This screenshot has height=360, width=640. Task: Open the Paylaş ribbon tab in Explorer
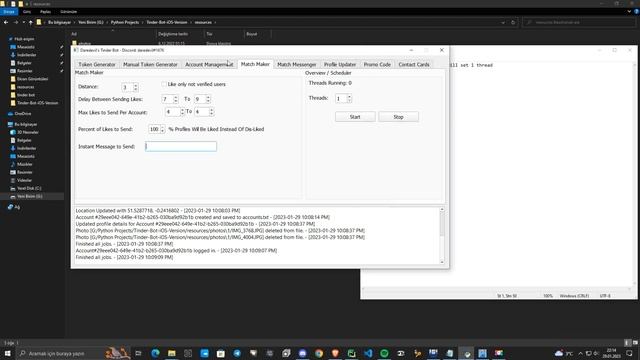(x=45, y=12)
